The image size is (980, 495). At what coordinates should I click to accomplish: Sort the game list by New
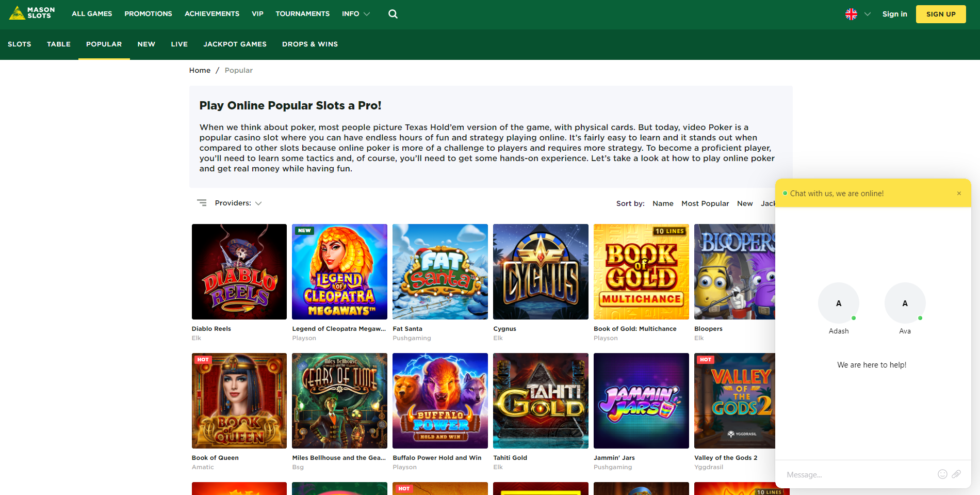(745, 203)
